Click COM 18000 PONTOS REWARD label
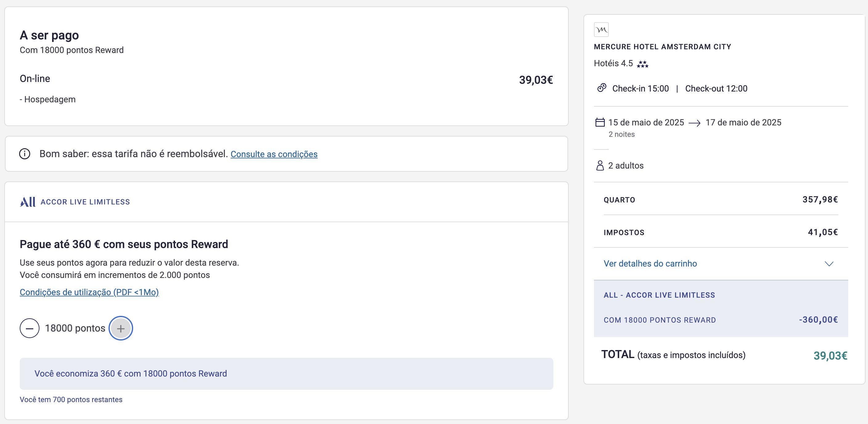 click(x=660, y=320)
